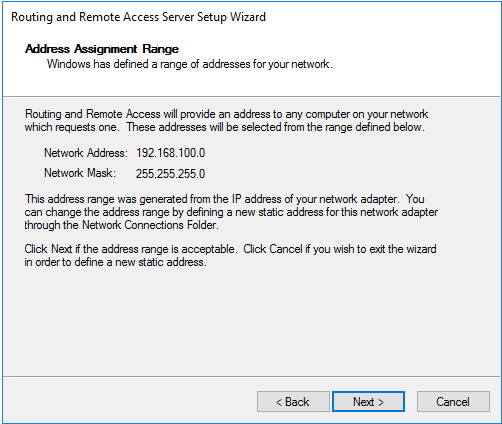Click the Next > button
Image resolution: width=502 pixels, height=424 pixels.
[368, 402]
